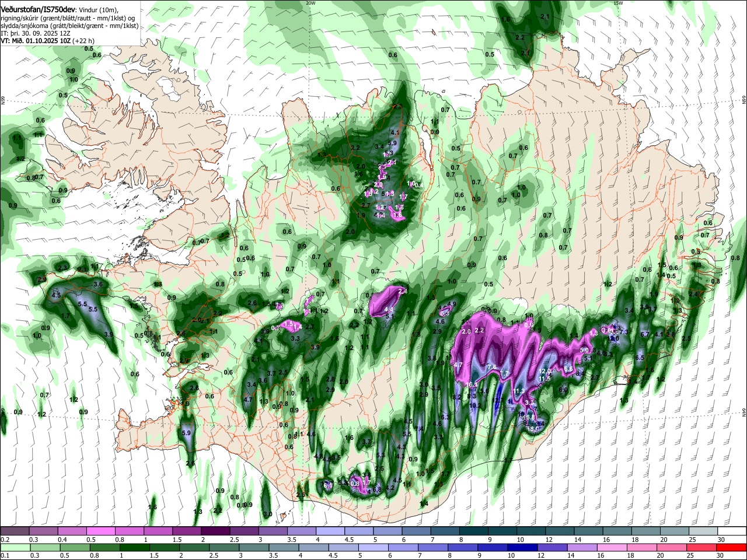Click the 11.3 precipitation value on the map
This screenshot has width=747, height=560.
519,390
